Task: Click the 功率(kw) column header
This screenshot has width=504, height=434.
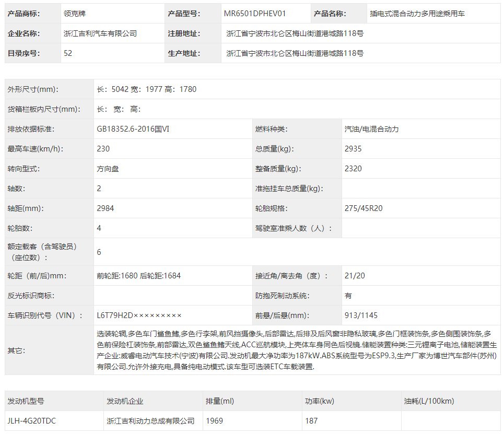Action: (x=320, y=401)
